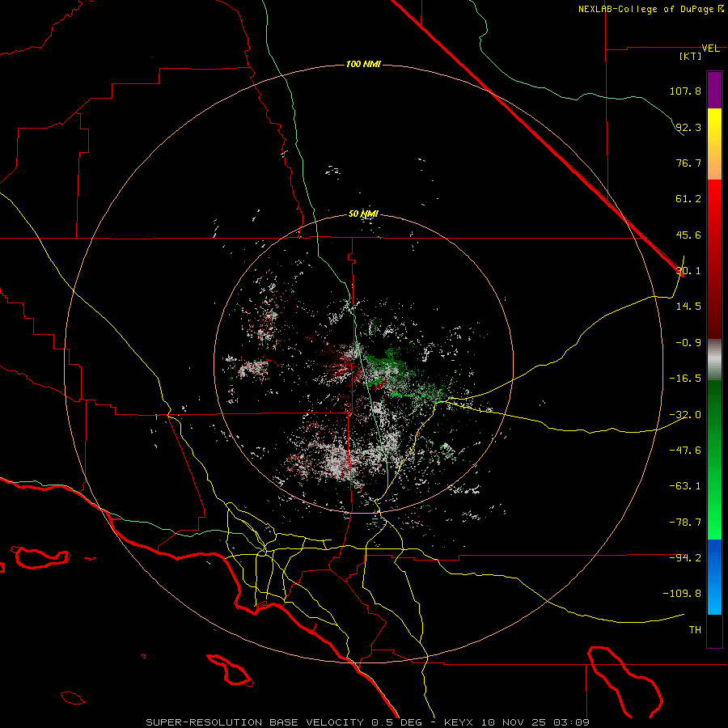Select the 14.5 velocity scale value
728x728 pixels.
click(x=688, y=307)
